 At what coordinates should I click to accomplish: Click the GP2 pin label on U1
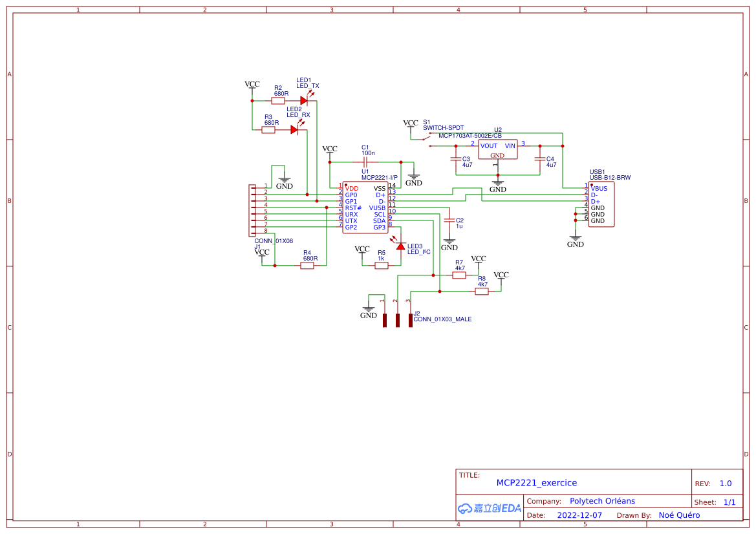pos(351,227)
